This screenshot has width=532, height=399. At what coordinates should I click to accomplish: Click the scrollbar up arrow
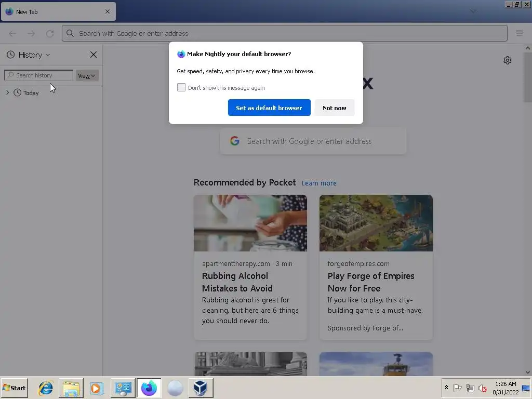click(528, 48)
